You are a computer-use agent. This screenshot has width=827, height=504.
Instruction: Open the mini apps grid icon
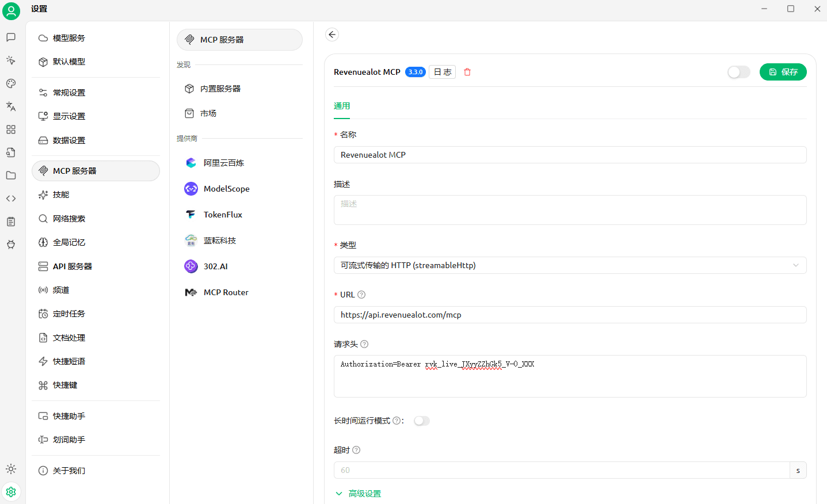(x=11, y=129)
